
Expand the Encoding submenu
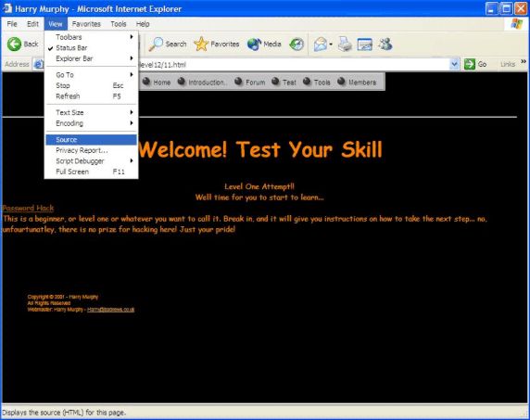(x=91, y=123)
